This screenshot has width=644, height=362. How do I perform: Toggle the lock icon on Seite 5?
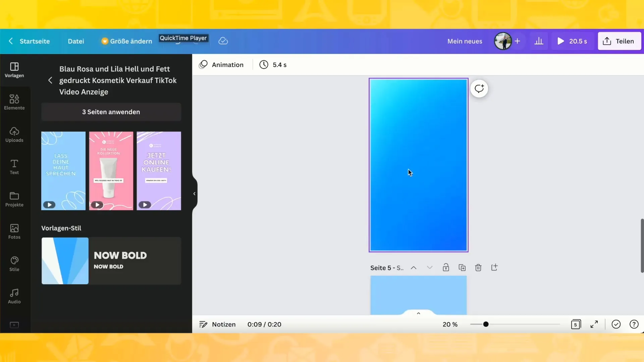446,267
